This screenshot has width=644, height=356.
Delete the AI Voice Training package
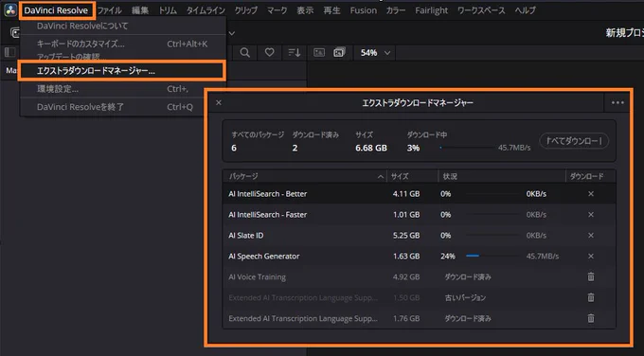591,276
